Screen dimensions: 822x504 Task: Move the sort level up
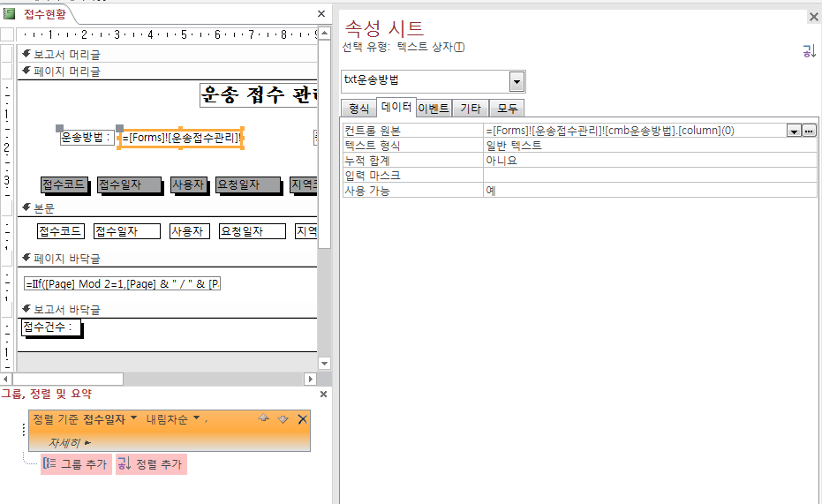(263, 419)
